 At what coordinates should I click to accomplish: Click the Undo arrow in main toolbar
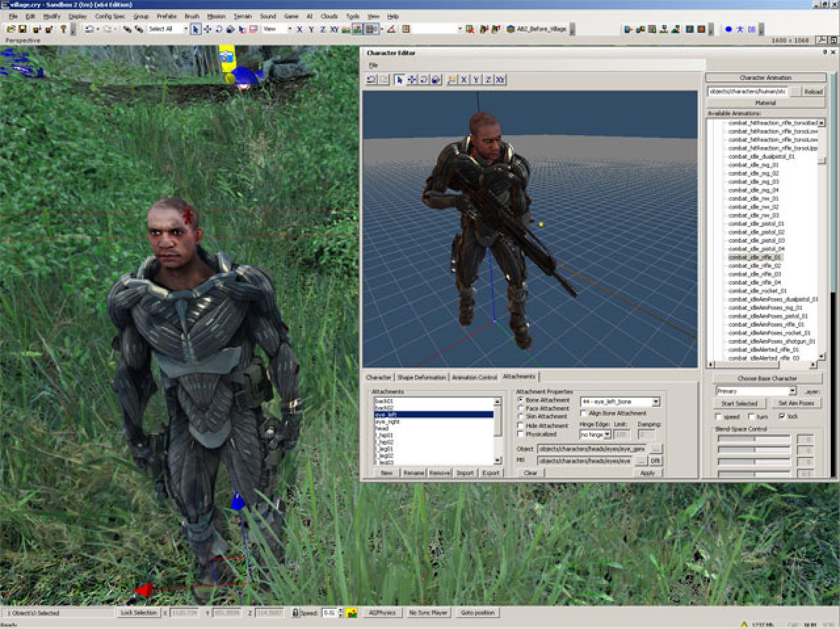point(89,29)
